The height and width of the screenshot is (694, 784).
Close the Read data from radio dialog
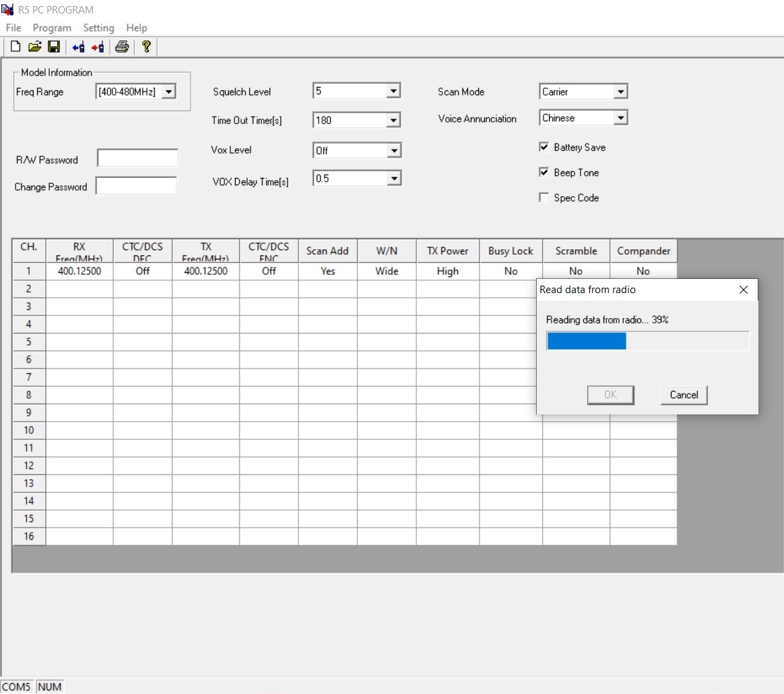(x=743, y=290)
